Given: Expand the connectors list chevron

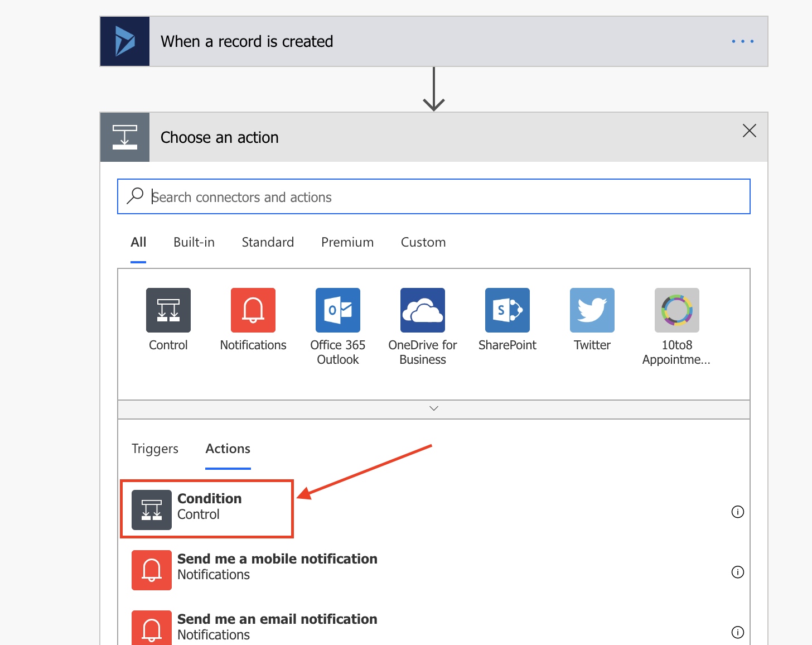Looking at the screenshot, I should coord(434,408).
